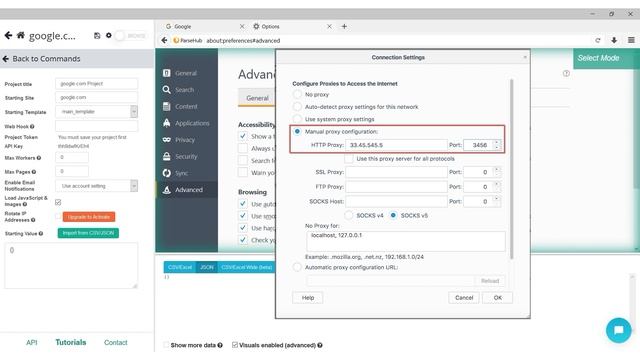Toggle Visuals enabled (advanced) checkbox

point(235,345)
